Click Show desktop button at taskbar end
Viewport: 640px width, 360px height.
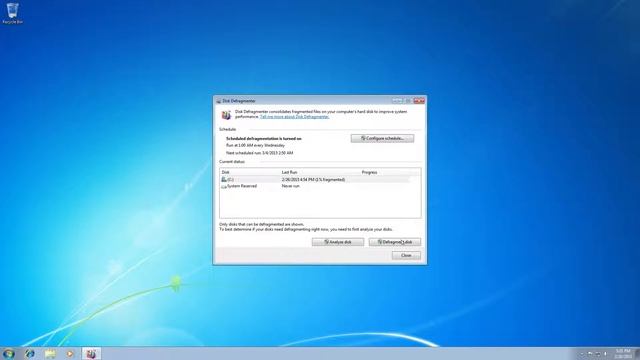(x=637, y=353)
